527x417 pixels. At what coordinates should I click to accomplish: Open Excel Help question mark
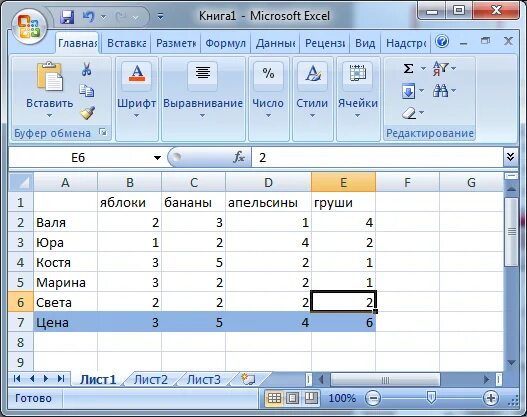[442, 42]
